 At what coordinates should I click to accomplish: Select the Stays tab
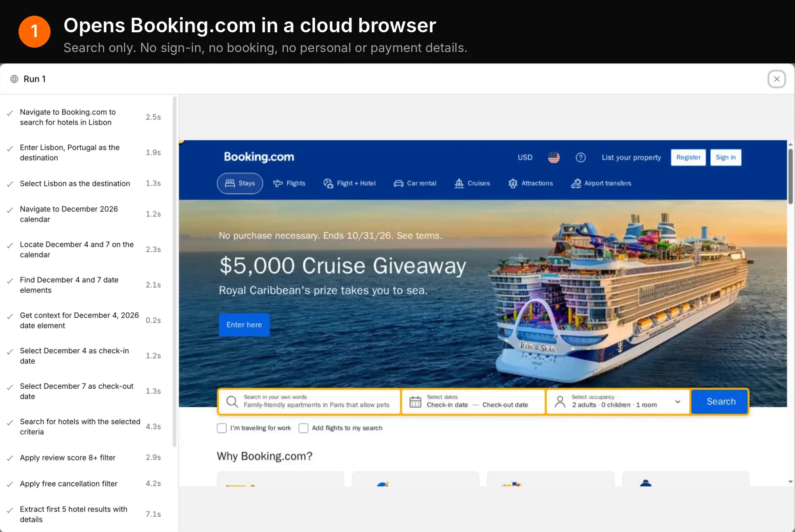[x=240, y=183]
